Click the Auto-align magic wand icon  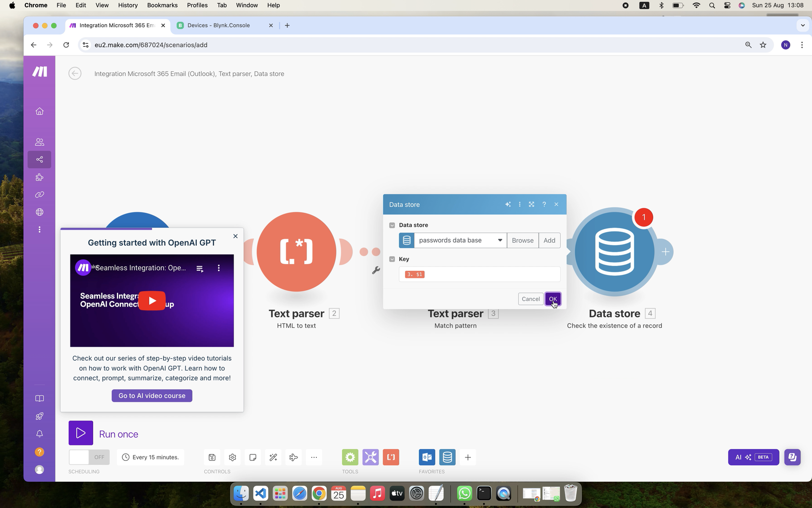[x=273, y=457]
